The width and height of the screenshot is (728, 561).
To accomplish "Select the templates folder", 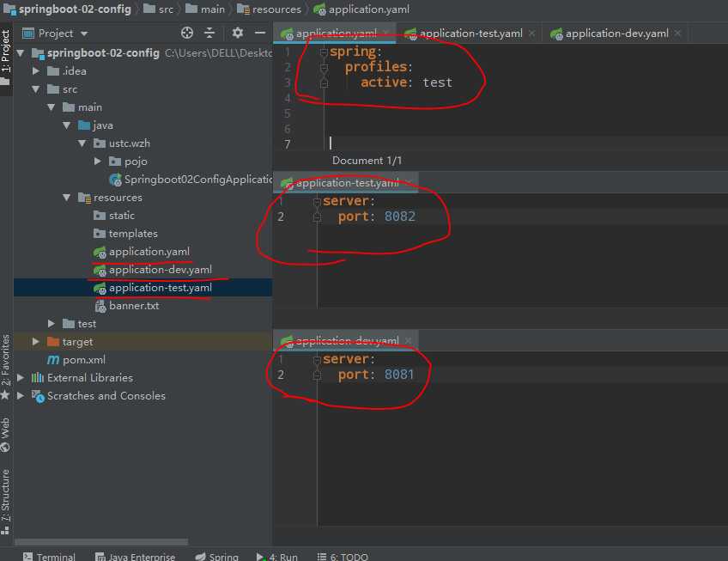I will click(x=133, y=234).
